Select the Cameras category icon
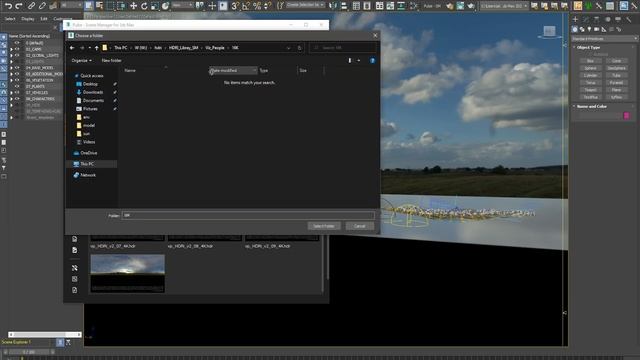Viewport: 640px width, 360px height. (x=597, y=29)
